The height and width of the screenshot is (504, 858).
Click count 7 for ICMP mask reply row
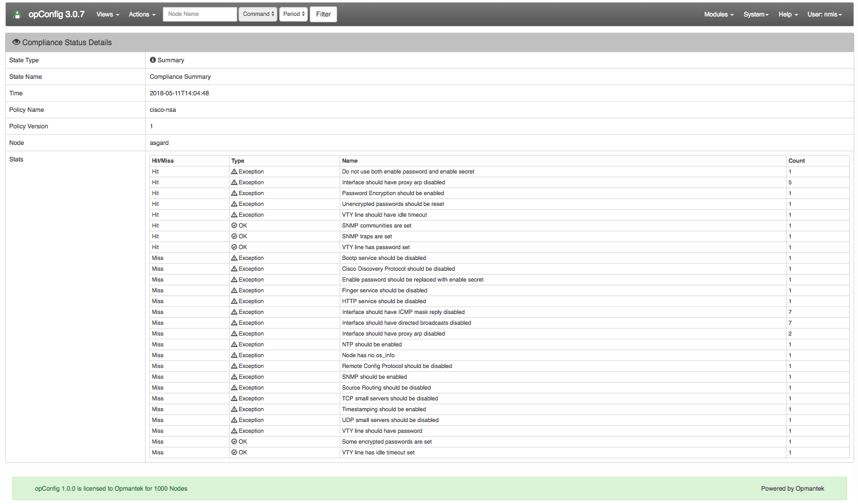coord(790,312)
